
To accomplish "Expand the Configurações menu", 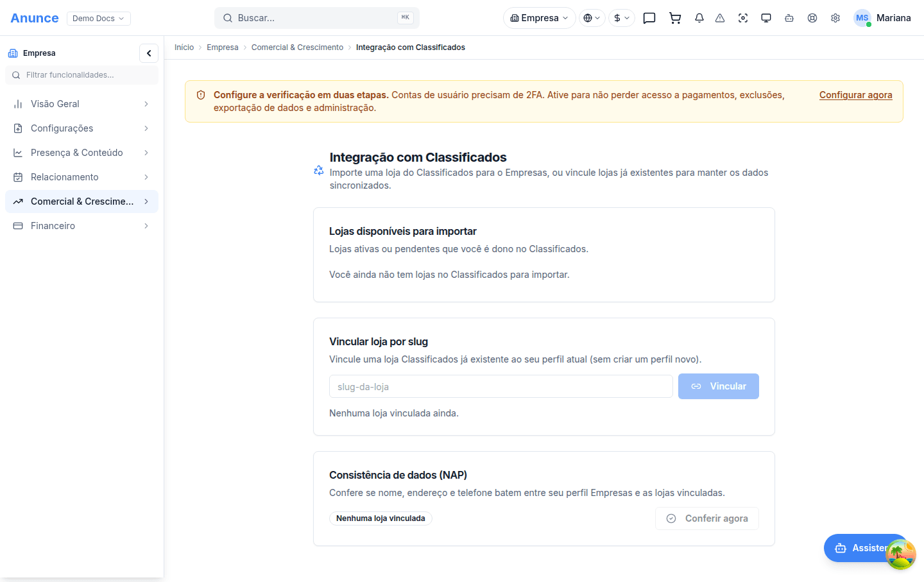I will (81, 128).
